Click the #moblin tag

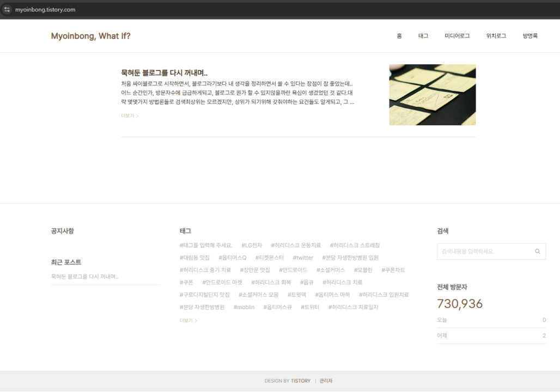click(244, 307)
